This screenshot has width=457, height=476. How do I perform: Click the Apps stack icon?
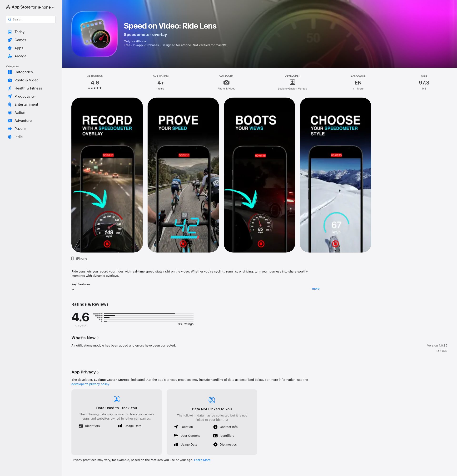coord(10,48)
